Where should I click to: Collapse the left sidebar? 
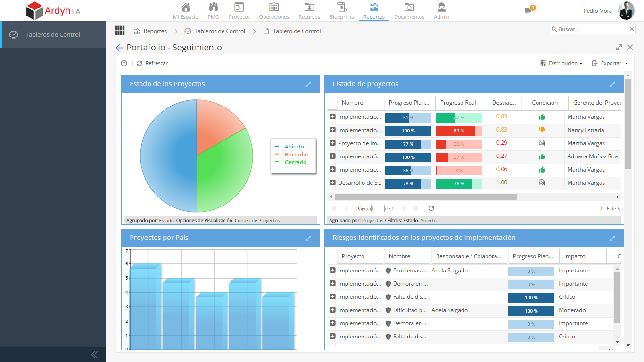94,354
